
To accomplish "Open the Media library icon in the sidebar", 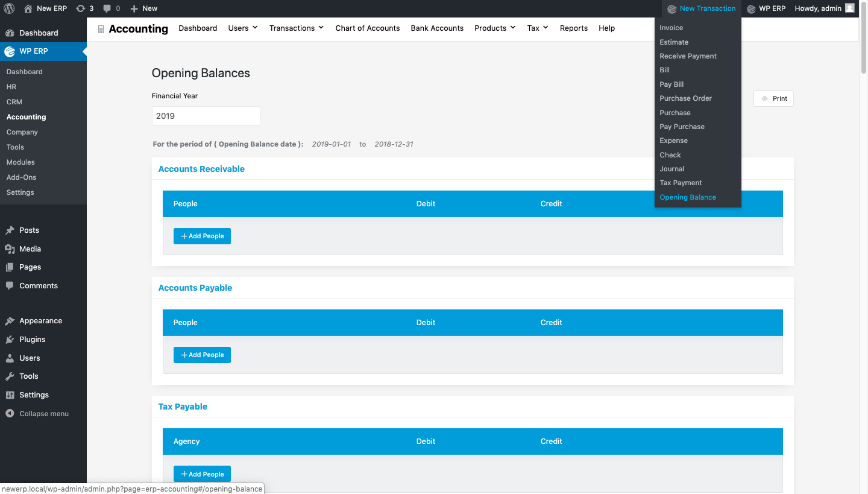I will click(10, 249).
